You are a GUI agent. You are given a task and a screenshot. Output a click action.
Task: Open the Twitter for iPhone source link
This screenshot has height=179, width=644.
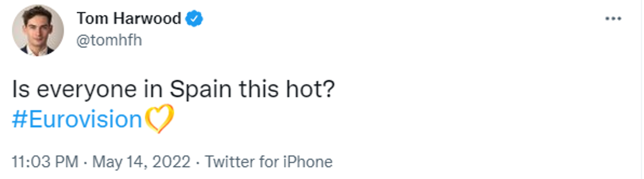269,162
